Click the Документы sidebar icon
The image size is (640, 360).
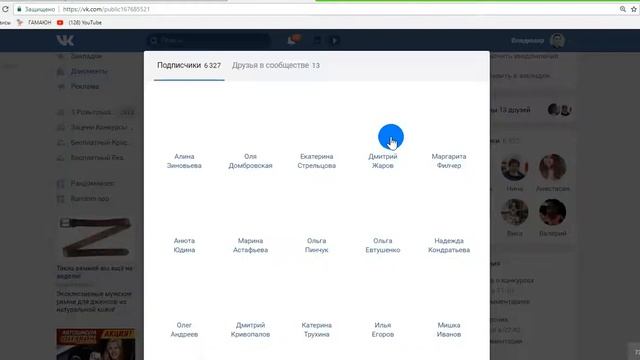pyautogui.click(x=61, y=71)
